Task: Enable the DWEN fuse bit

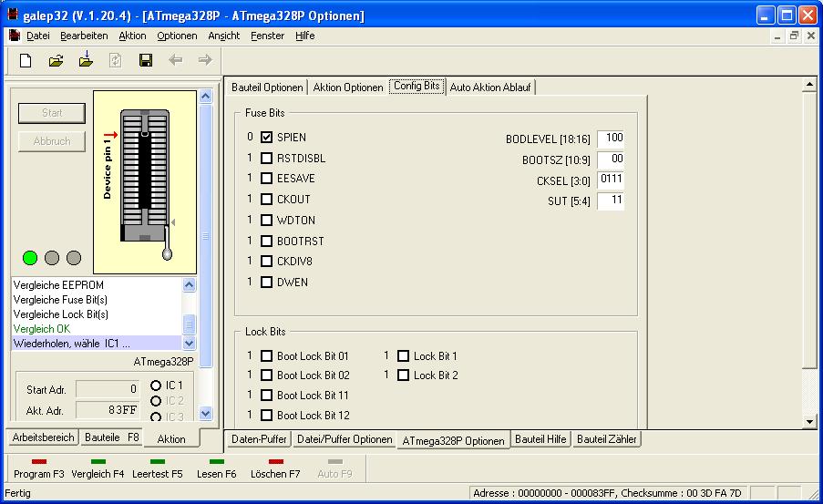Action: (x=267, y=283)
